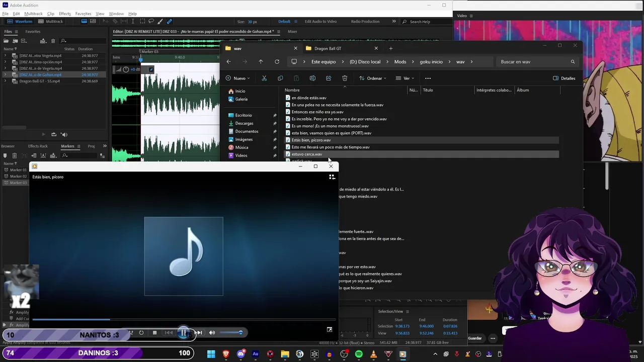This screenshot has width=644, height=362.
Task: Select the Mixer tab
Action: click(292, 32)
